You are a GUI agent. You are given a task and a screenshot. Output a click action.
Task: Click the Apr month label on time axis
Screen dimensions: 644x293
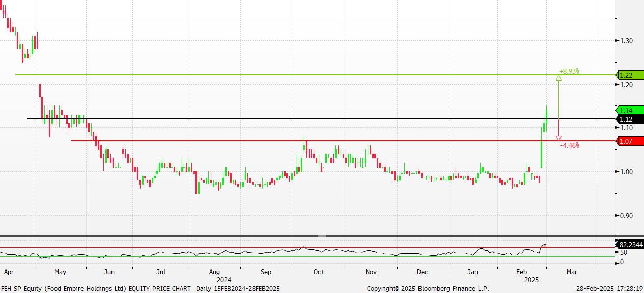tap(9, 272)
